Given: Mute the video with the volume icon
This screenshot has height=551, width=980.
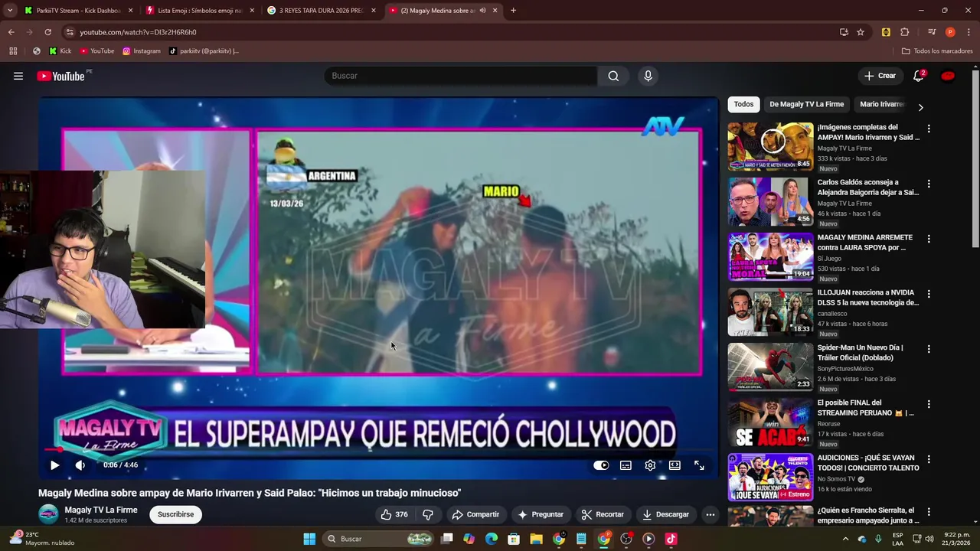Looking at the screenshot, I should coord(80,465).
